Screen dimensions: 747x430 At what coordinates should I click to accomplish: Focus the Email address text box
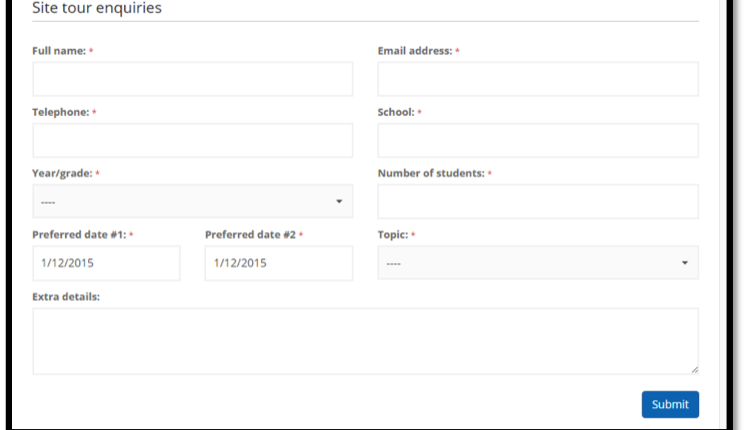click(x=537, y=79)
